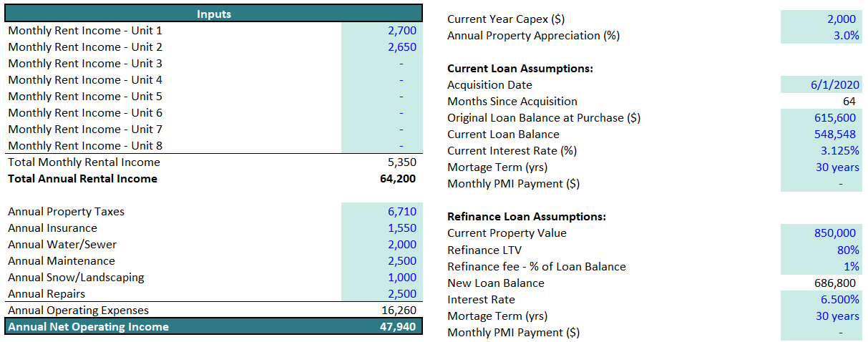Select the Annual Property Taxes input cell
This screenshot has width=868, height=342.
(x=381, y=212)
